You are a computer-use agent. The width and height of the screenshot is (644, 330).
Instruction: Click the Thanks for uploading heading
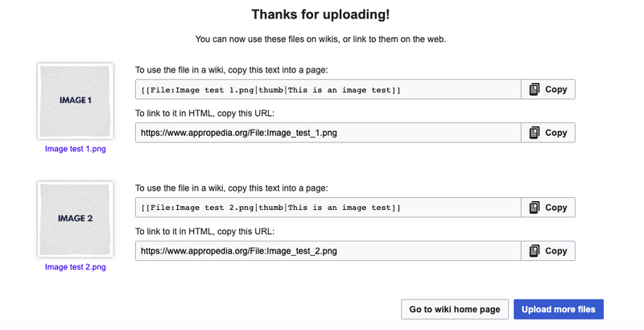pyautogui.click(x=320, y=14)
